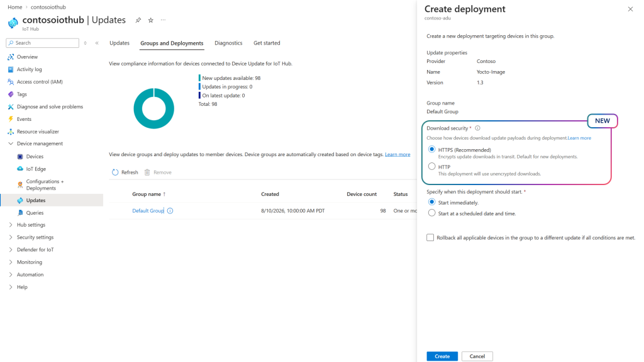The width and height of the screenshot is (644, 362).
Task: Click the Updates in progress: 0 legend
Action: tap(226, 87)
